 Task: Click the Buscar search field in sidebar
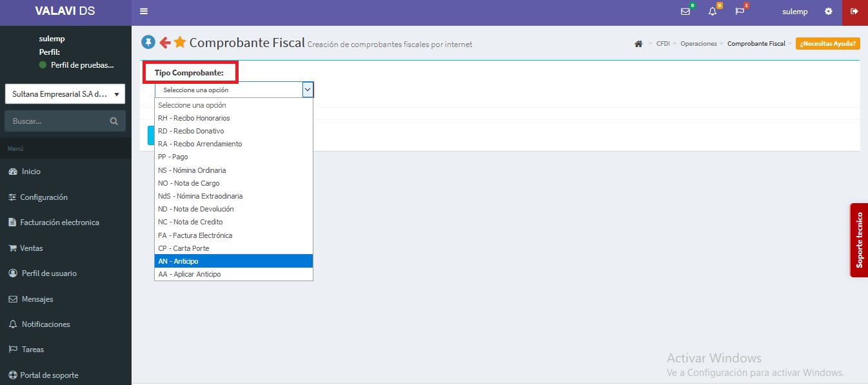[x=58, y=121]
